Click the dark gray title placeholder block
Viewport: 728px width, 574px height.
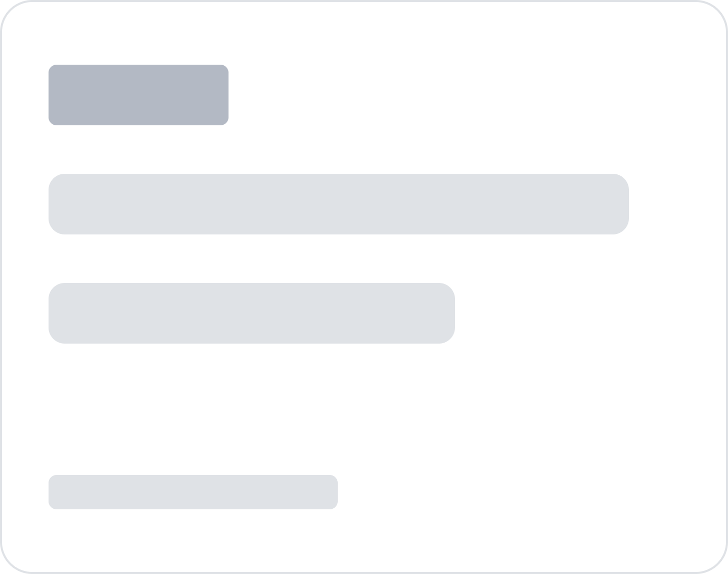coord(139,95)
